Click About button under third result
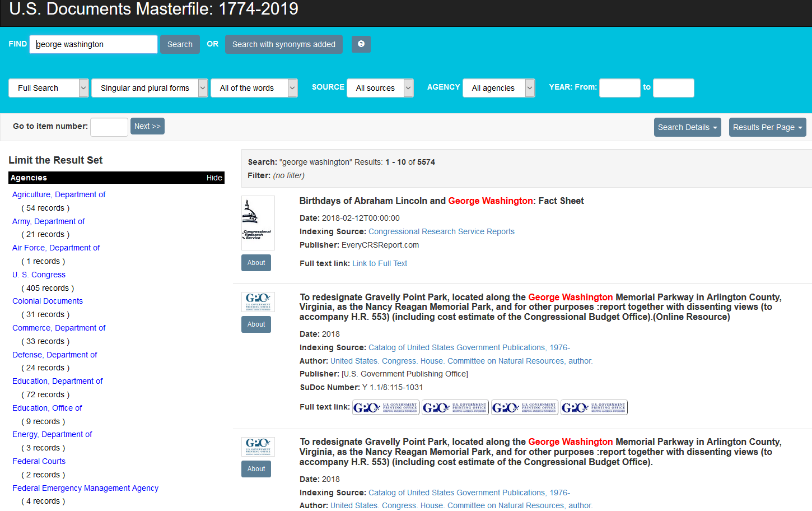This screenshot has height=511, width=812. click(x=256, y=469)
